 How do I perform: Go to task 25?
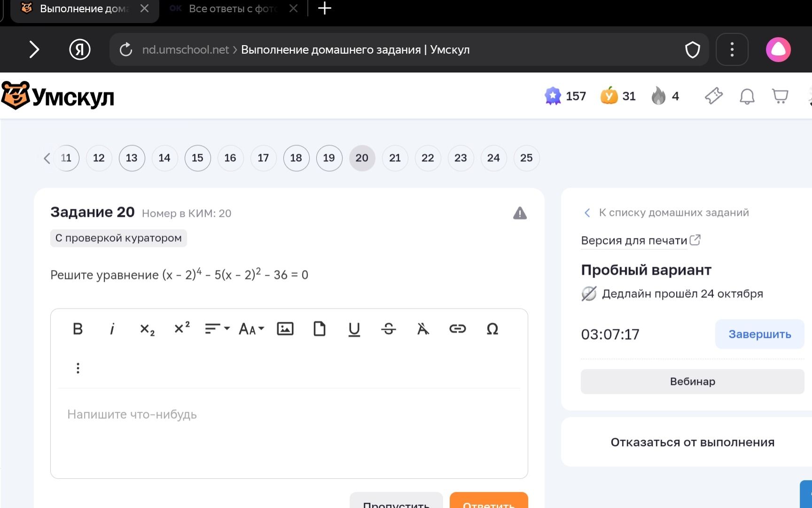(526, 158)
